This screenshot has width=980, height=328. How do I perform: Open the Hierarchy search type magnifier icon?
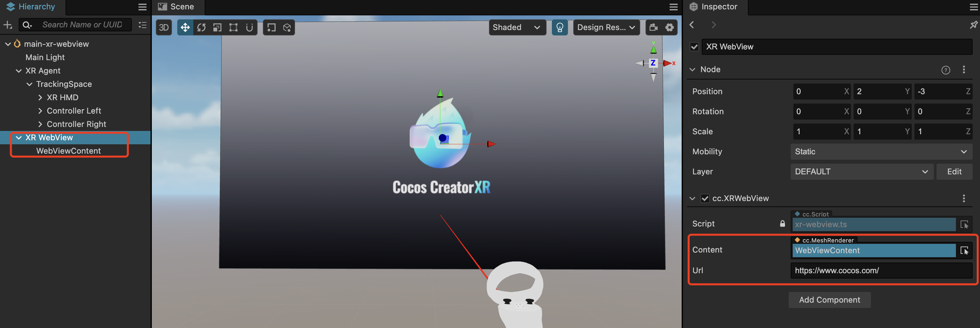tap(27, 25)
